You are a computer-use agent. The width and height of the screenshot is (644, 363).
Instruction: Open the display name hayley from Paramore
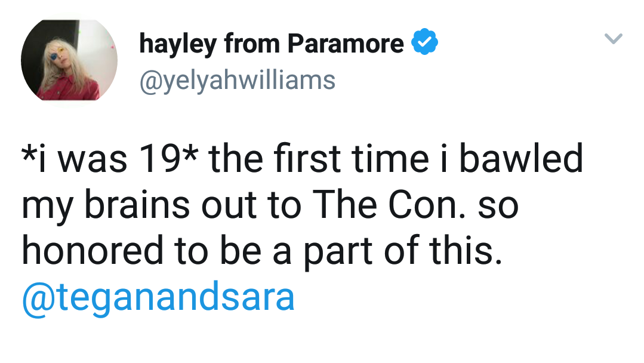pos(272,44)
